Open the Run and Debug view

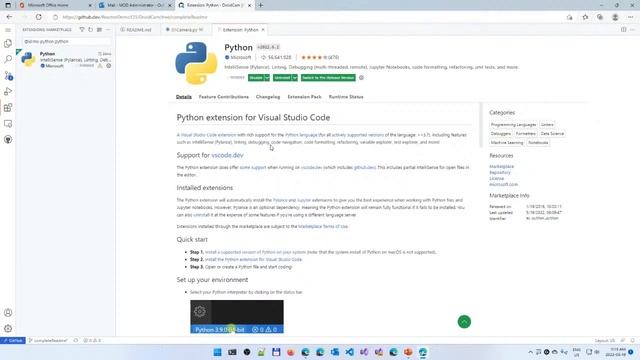(8, 91)
